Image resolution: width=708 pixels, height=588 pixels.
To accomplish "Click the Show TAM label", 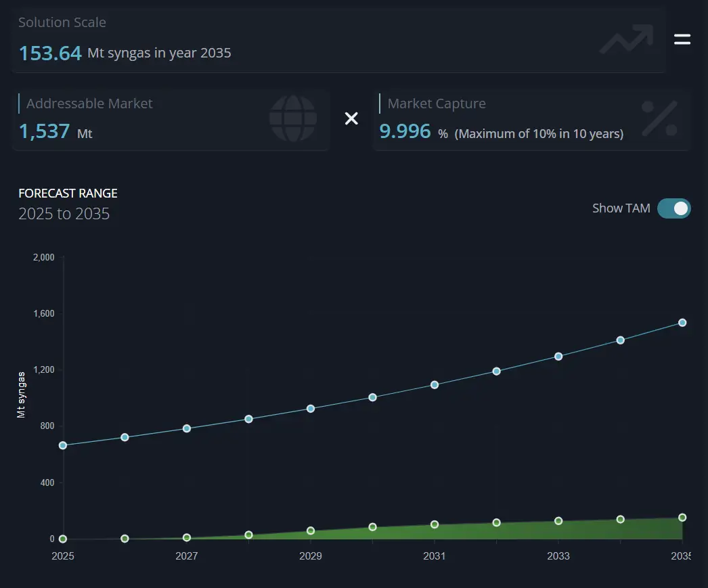I will click(621, 208).
